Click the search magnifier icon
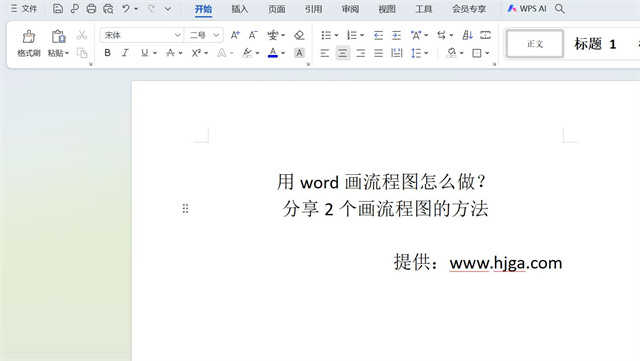 pos(560,9)
